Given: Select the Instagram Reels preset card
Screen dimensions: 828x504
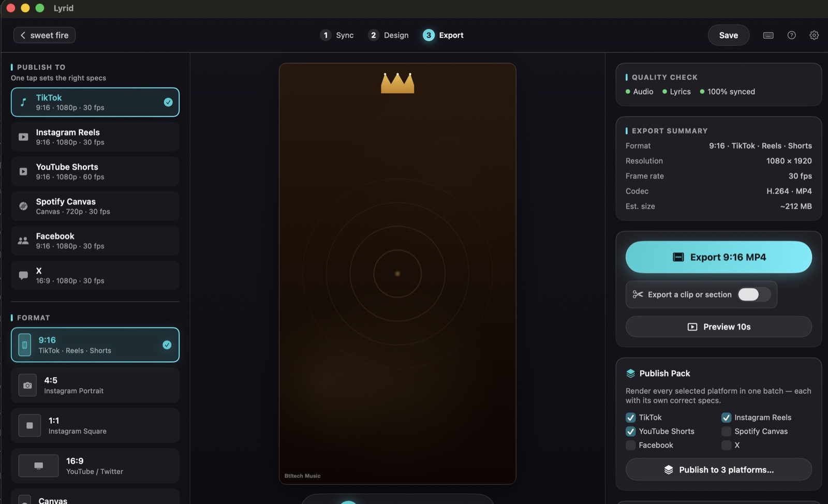Looking at the screenshot, I should click(x=95, y=137).
